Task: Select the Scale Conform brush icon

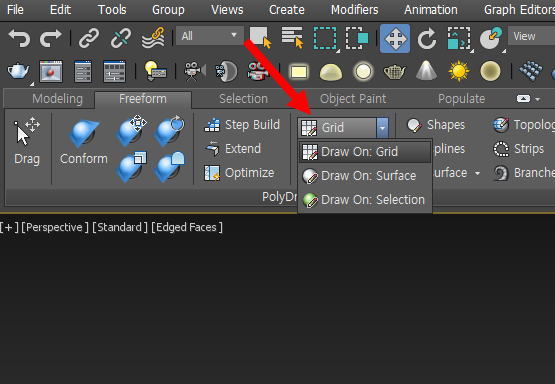Action: 131,166
